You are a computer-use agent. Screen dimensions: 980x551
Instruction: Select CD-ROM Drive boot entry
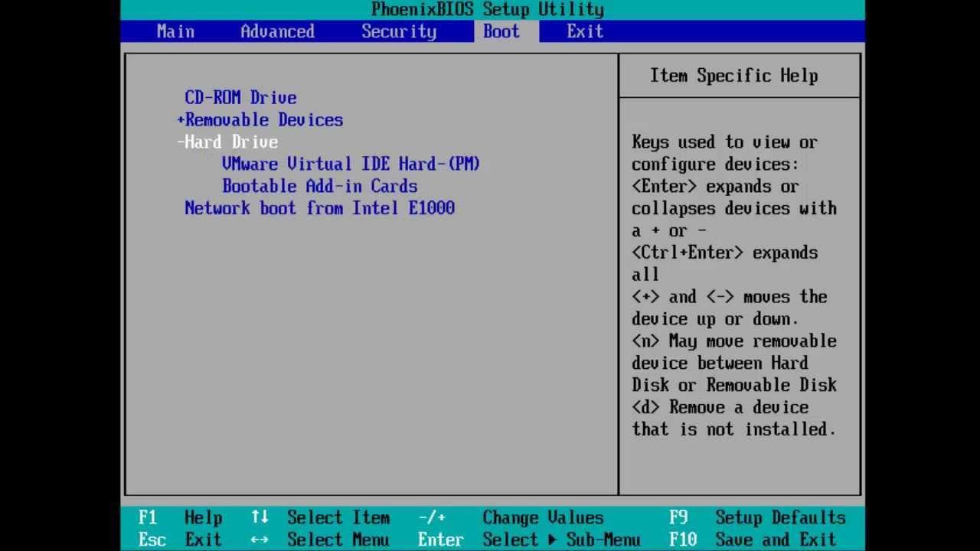240,98
